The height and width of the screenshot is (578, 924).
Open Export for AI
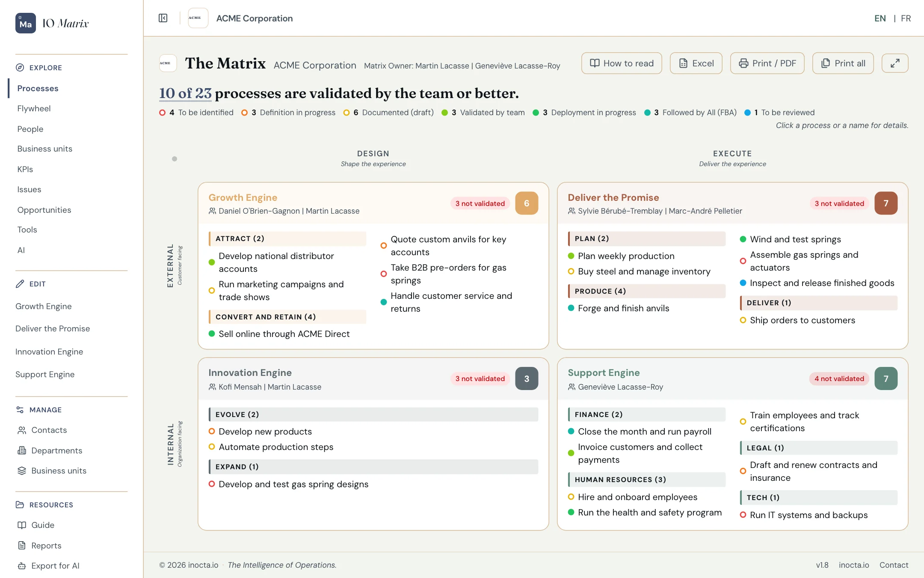pos(48,566)
